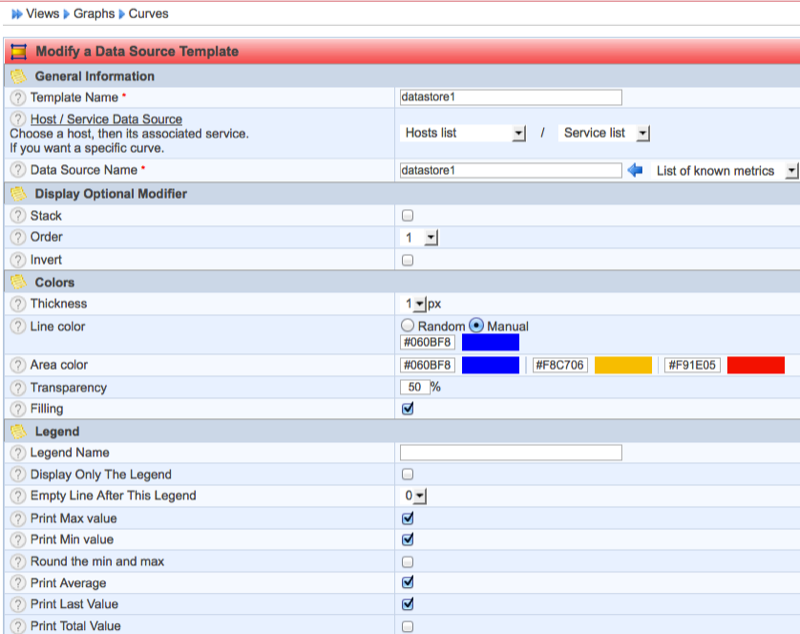The width and height of the screenshot is (800, 634).
Task: Click the blue arrow beside Data Source Name
Action: [x=635, y=171]
